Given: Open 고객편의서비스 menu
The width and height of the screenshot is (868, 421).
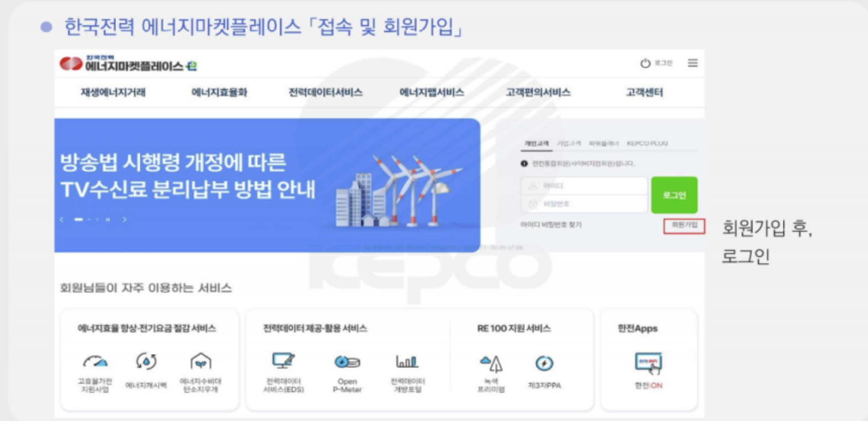Looking at the screenshot, I should [x=538, y=92].
